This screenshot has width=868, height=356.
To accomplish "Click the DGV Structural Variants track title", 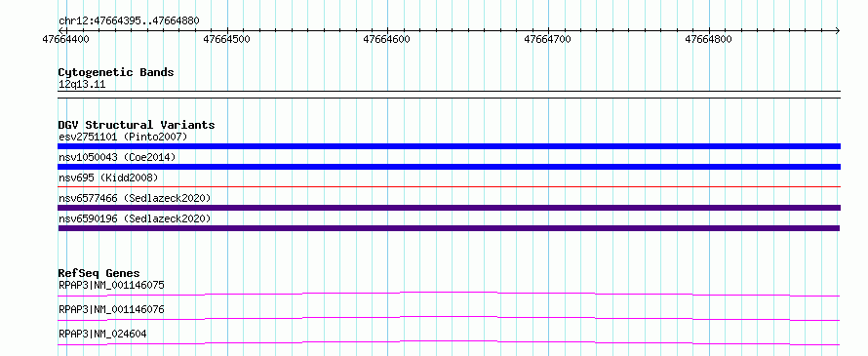I will tap(137, 125).
